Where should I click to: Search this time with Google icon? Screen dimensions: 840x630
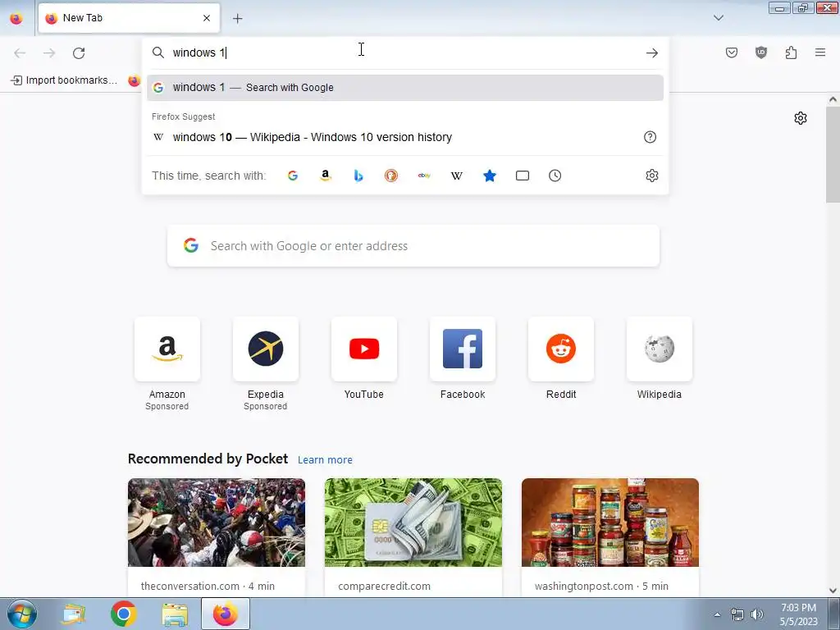(x=293, y=176)
